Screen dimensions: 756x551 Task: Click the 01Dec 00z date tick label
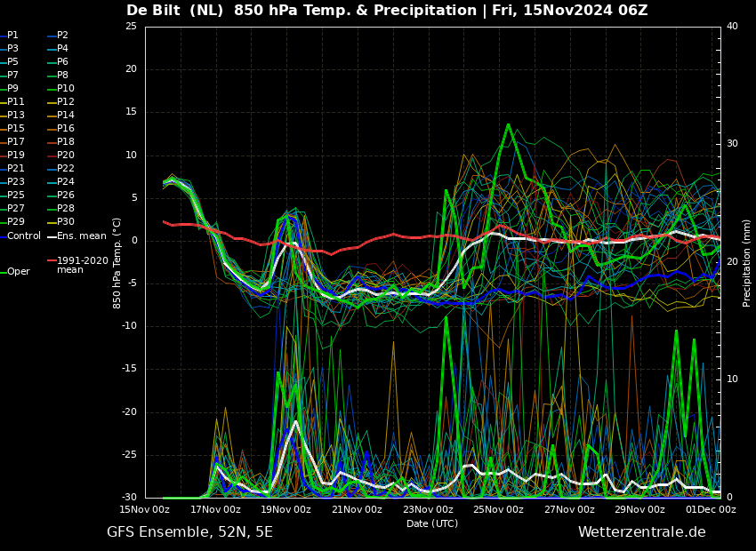coord(711,509)
